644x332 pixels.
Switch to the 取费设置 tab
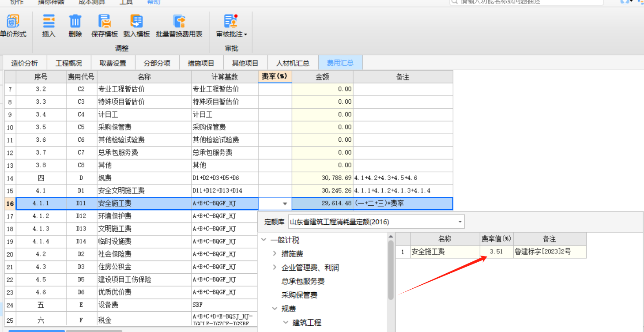[x=113, y=63]
